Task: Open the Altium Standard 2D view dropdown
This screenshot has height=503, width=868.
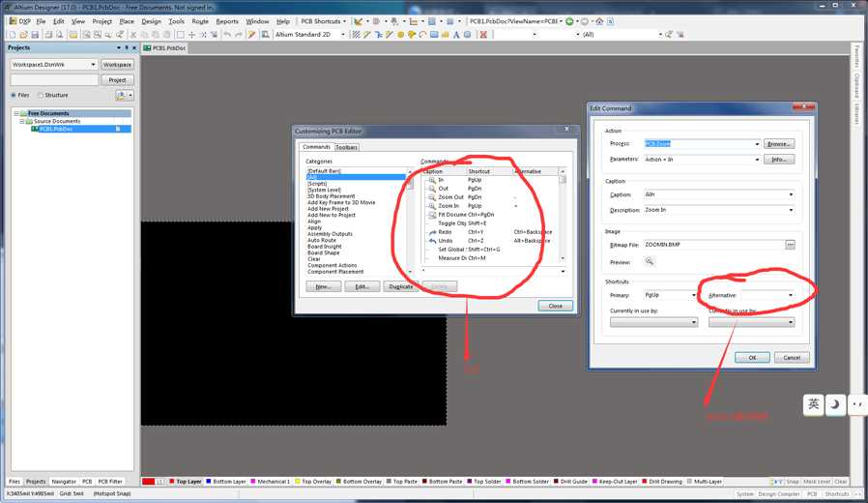Action: (343, 35)
